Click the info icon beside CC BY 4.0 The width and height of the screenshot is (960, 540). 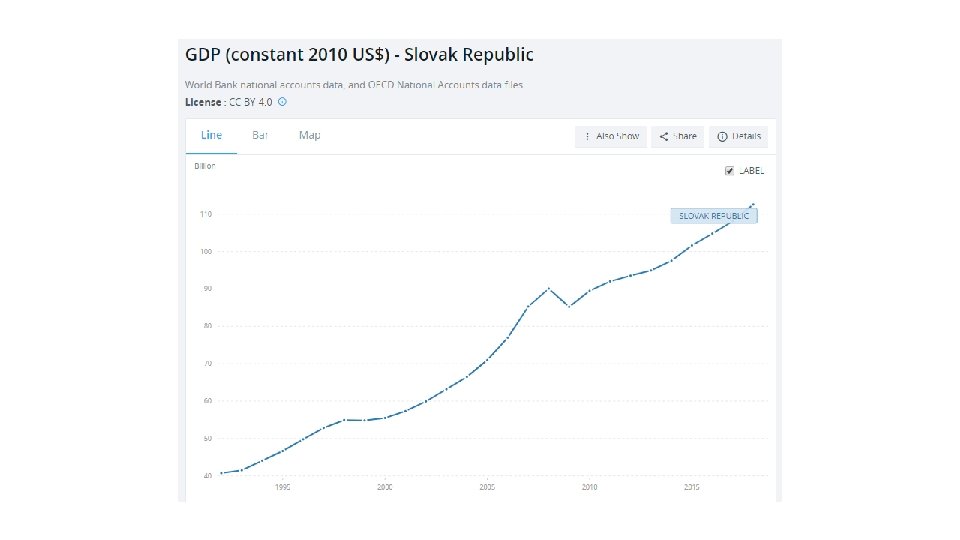click(282, 102)
